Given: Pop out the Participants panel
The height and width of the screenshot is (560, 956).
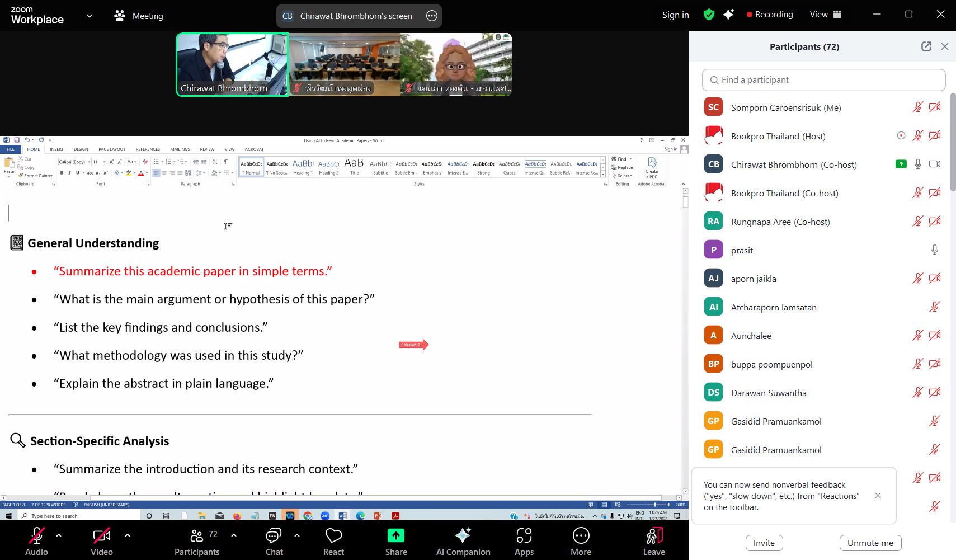Looking at the screenshot, I should [926, 46].
